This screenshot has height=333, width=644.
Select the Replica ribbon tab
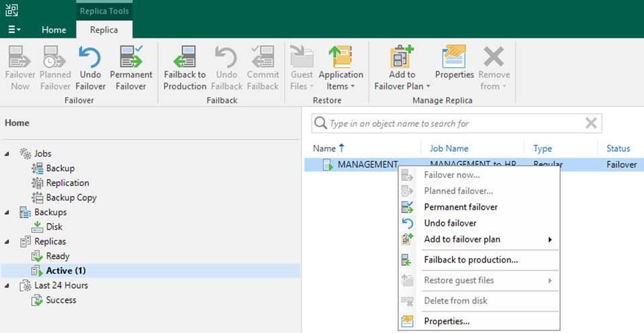[104, 30]
